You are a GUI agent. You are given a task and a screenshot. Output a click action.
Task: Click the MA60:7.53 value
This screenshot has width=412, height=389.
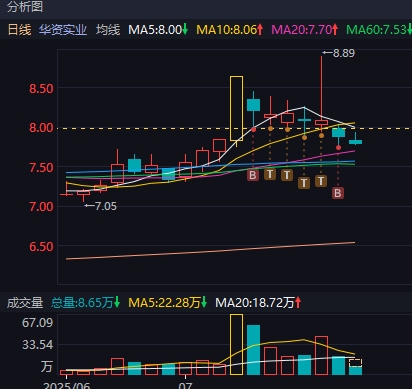[379, 30]
